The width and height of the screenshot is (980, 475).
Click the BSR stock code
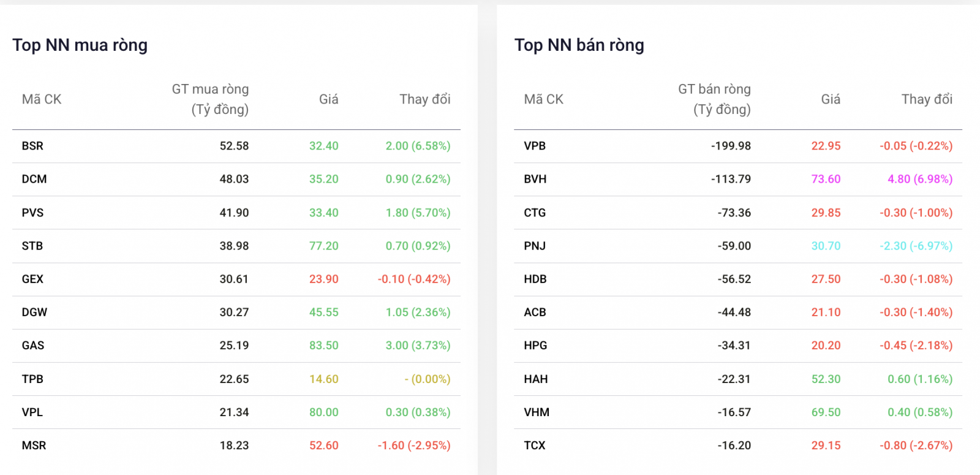click(32, 146)
